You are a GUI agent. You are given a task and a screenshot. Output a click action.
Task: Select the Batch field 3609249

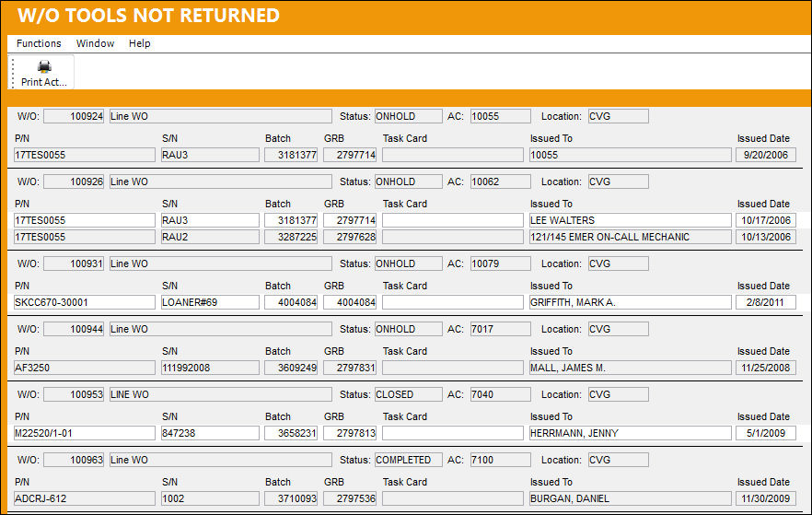(291, 368)
